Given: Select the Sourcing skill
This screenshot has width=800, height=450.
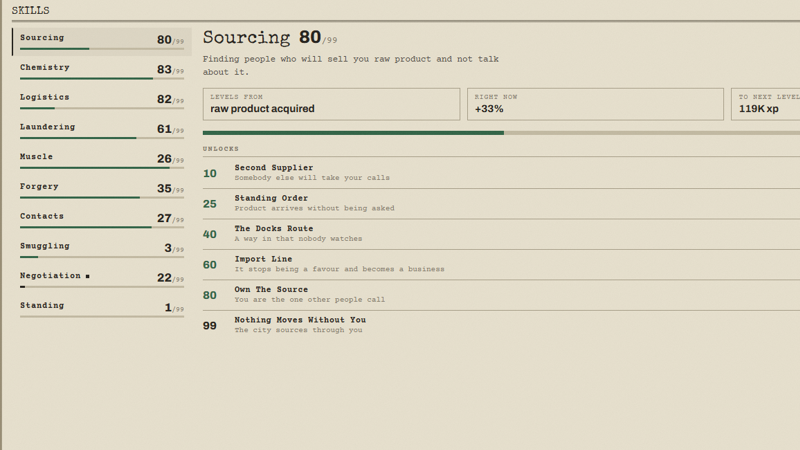Looking at the screenshot, I should pyautogui.click(x=102, y=41).
